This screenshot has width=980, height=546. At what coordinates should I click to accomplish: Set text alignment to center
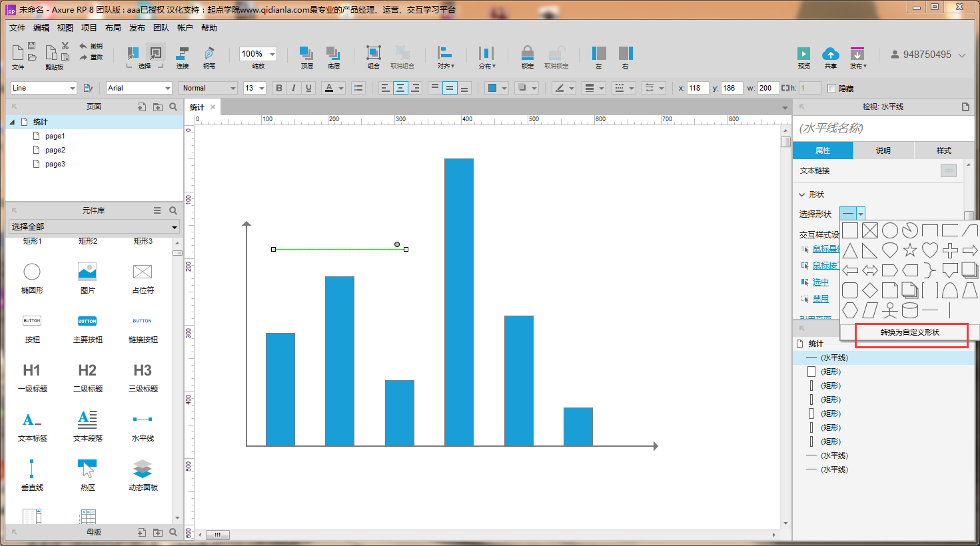[400, 88]
